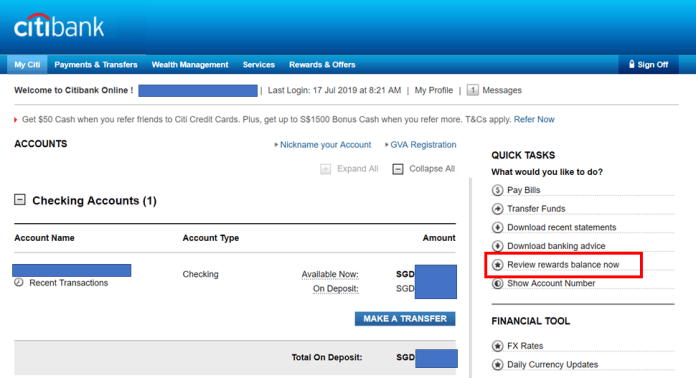This screenshot has height=378, width=696.
Task: Click the Expand All plus icon
Action: [325, 169]
